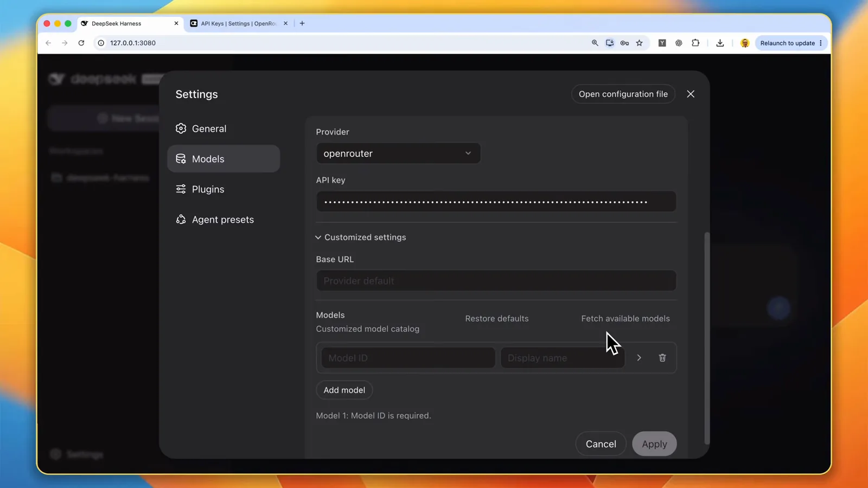
Task: Click Open configuration file button
Action: (623, 94)
